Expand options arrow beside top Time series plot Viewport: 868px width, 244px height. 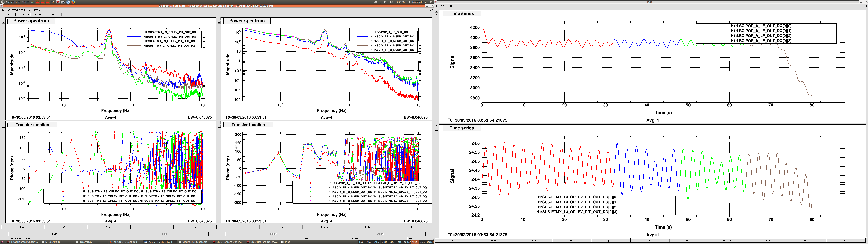coord(437,11)
